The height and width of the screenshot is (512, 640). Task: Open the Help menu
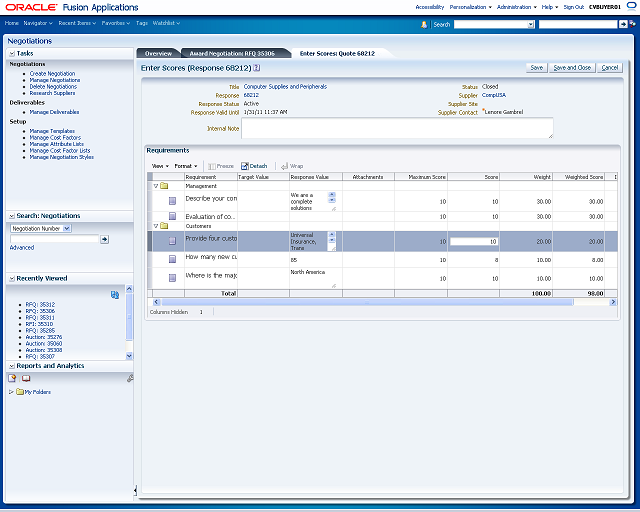click(x=550, y=7)
